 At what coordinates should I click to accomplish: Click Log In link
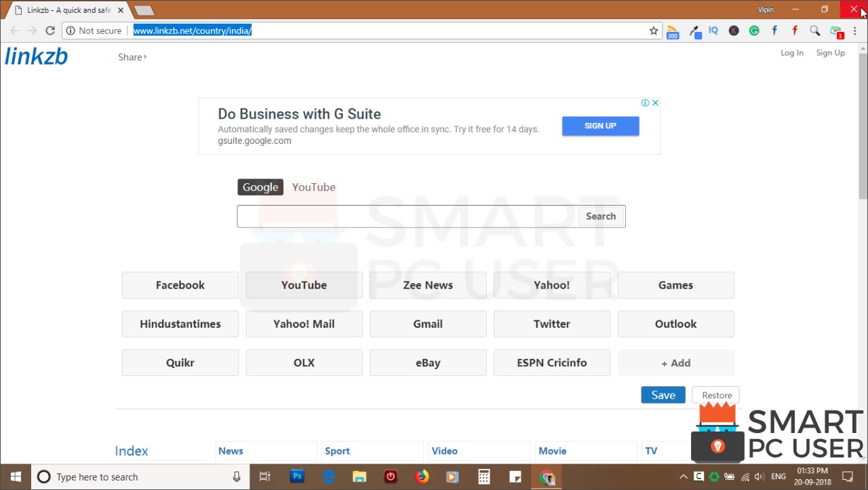click(x=792, y=53)
